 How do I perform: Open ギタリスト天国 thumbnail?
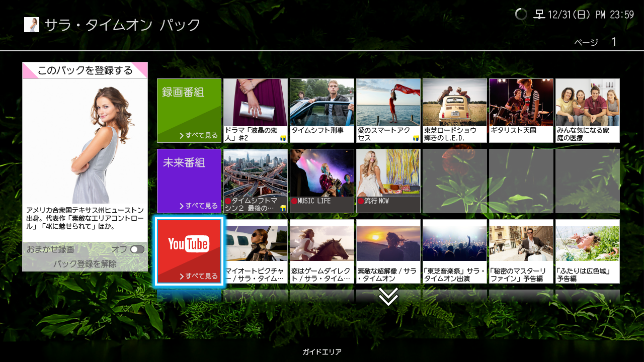pyautogui.click(x=521, y=111)
